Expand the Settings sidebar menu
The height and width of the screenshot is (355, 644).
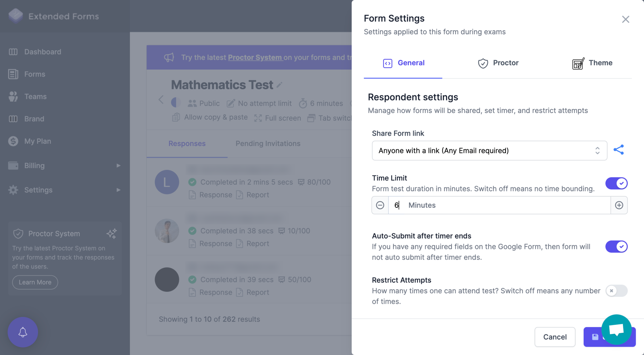point(38,190)
